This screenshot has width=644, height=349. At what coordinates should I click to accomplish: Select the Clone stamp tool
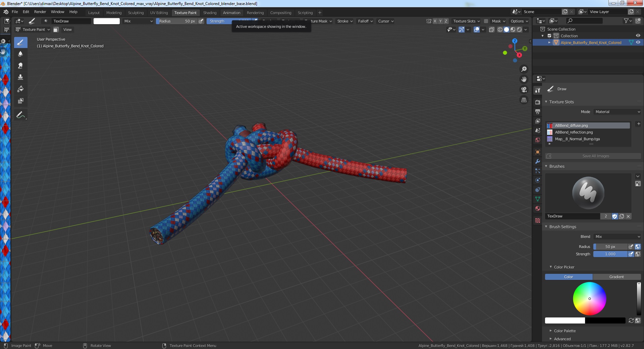click(x=20, y=78)
